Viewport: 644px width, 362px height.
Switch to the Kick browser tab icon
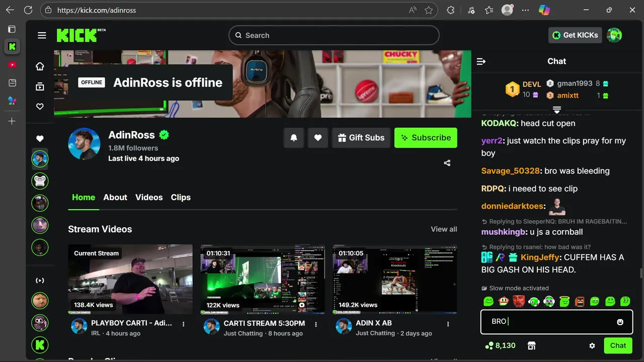tap(12, 47)
